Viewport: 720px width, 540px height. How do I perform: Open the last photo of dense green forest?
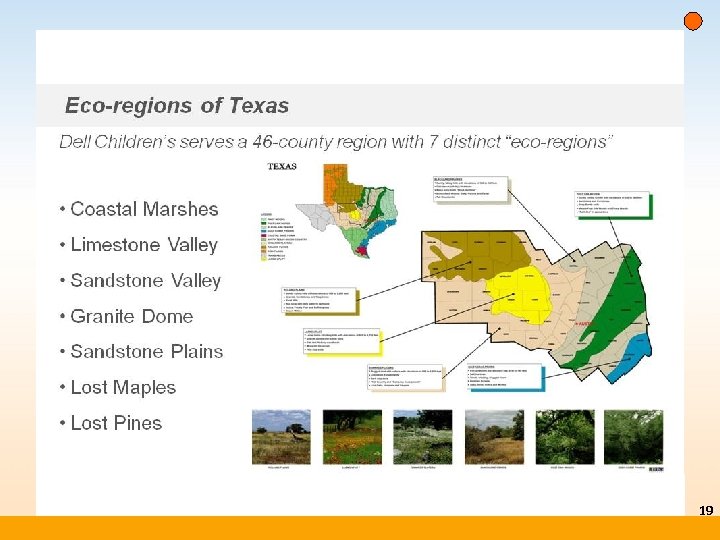tap(633, 437)
